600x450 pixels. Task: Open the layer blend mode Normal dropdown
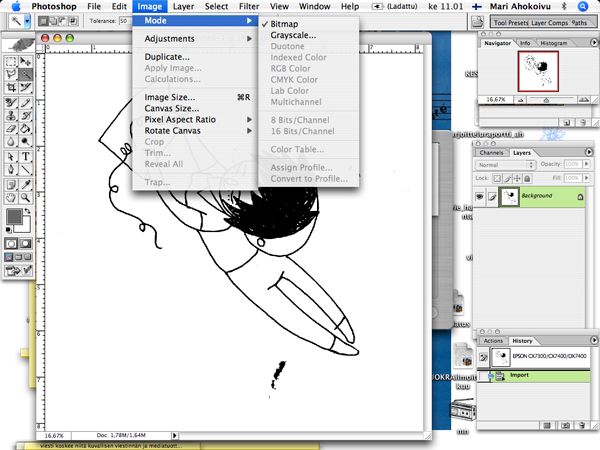[x=505, y=165]
